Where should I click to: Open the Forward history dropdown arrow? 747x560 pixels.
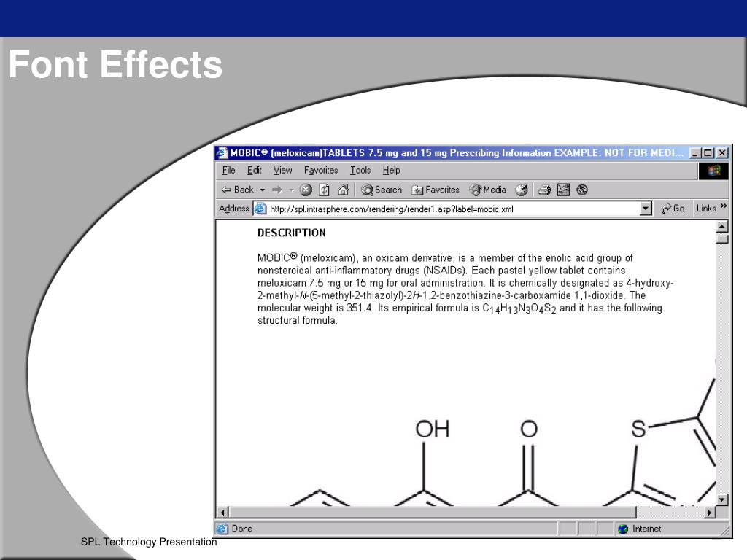click(291, 190)
